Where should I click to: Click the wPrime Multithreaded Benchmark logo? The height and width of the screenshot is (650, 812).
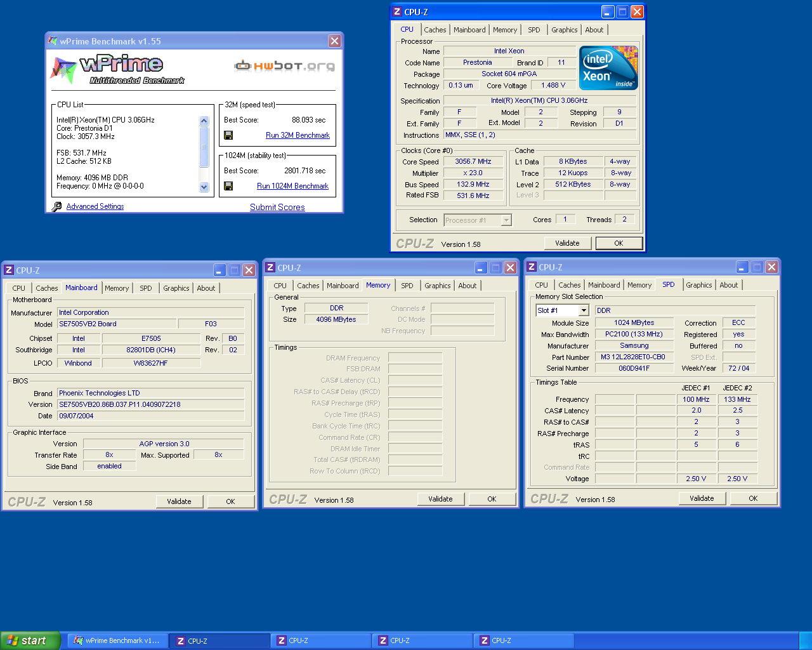118,70
